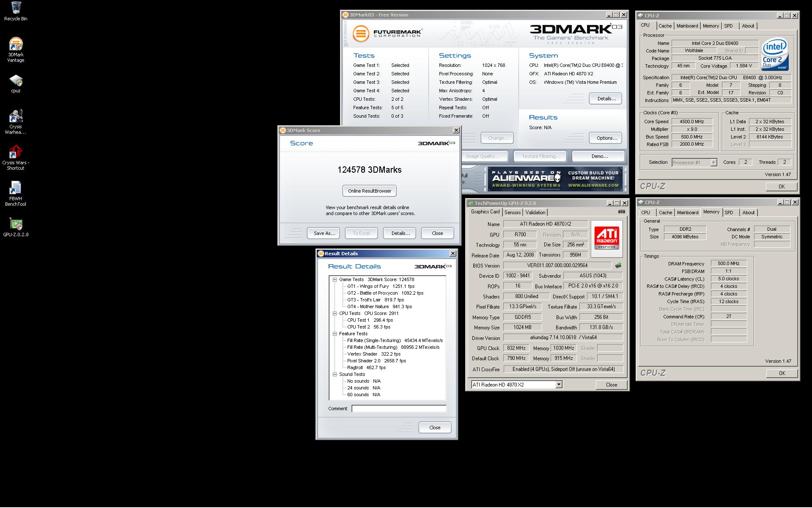Open the Recycle Bin desktop icon
Screen dimensions: 812x508
point(16,11)
